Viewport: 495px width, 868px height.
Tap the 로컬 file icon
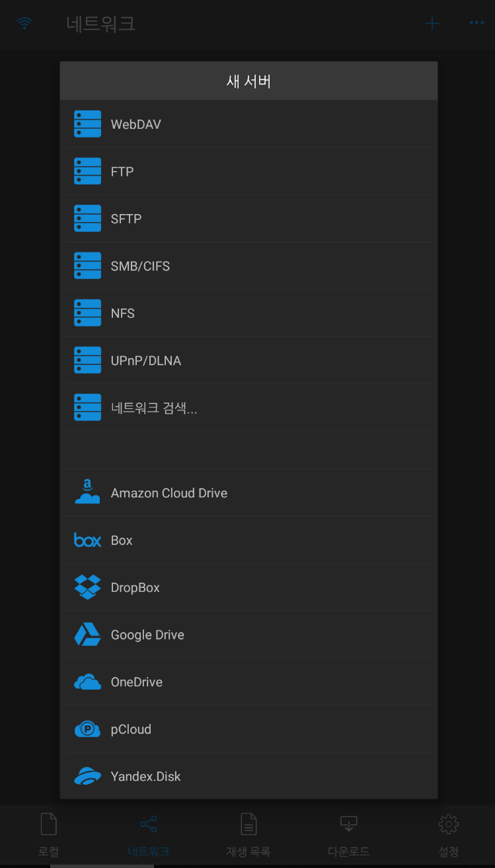(x=49, y=824)
